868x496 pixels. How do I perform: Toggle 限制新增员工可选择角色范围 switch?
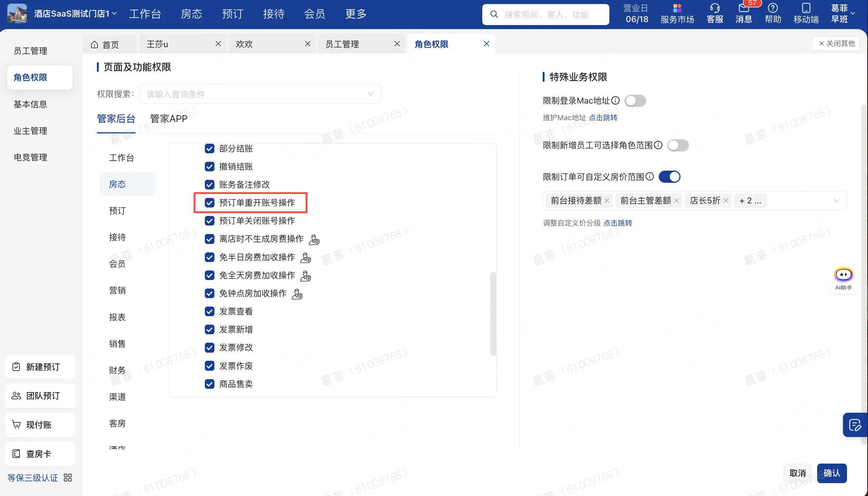pos(678,145)
